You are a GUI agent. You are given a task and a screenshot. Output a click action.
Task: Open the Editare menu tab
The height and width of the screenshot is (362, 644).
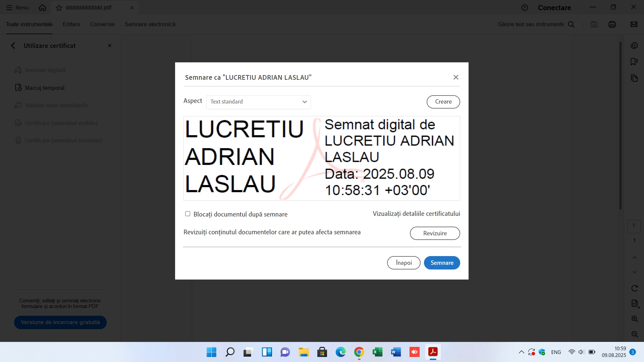(x=71, y=24)
